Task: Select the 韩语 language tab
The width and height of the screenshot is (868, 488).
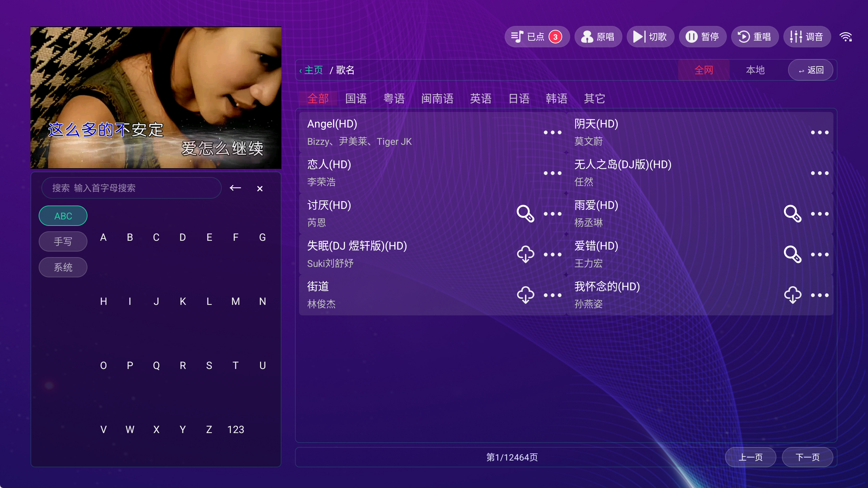Action: [x=557, y=99]
